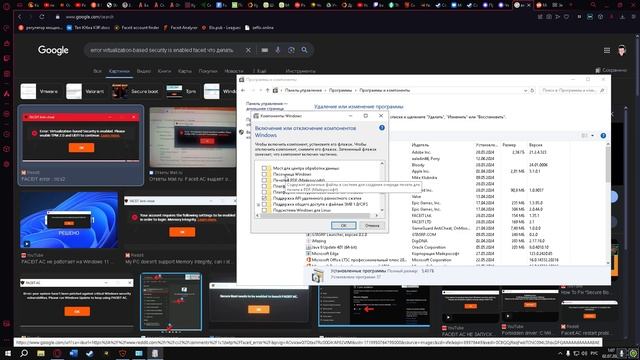This screenshot has height=360, width=640.
Task: Toggle the Data Center Bridging checkbox
Action: click(264, 168)
